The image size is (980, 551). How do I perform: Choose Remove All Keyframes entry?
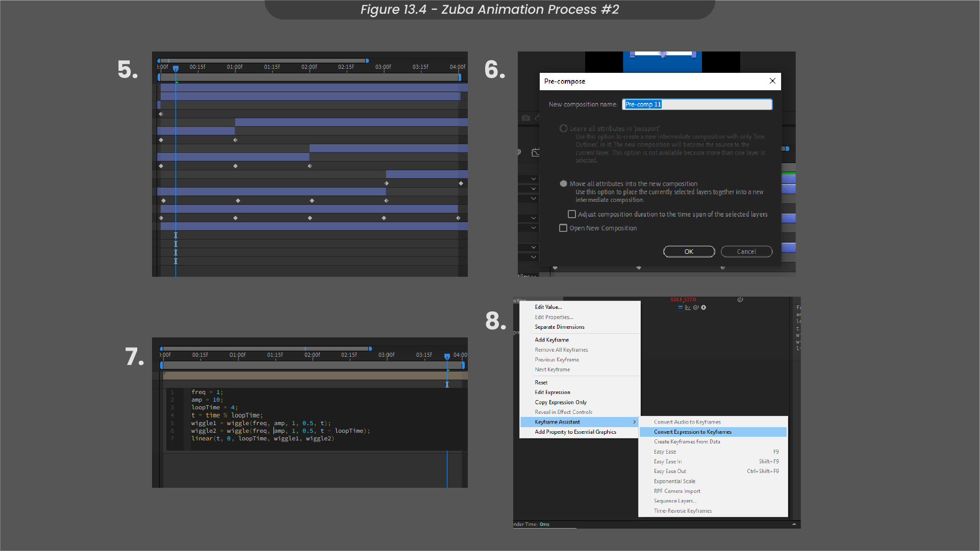click(x=561, y=350)
